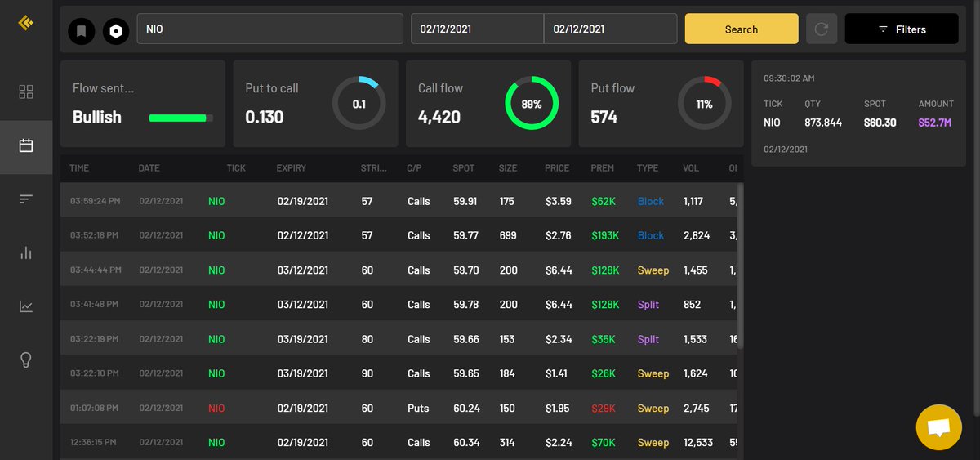Click Split type in 03:41:48 PM row

(x=648, y=304)
